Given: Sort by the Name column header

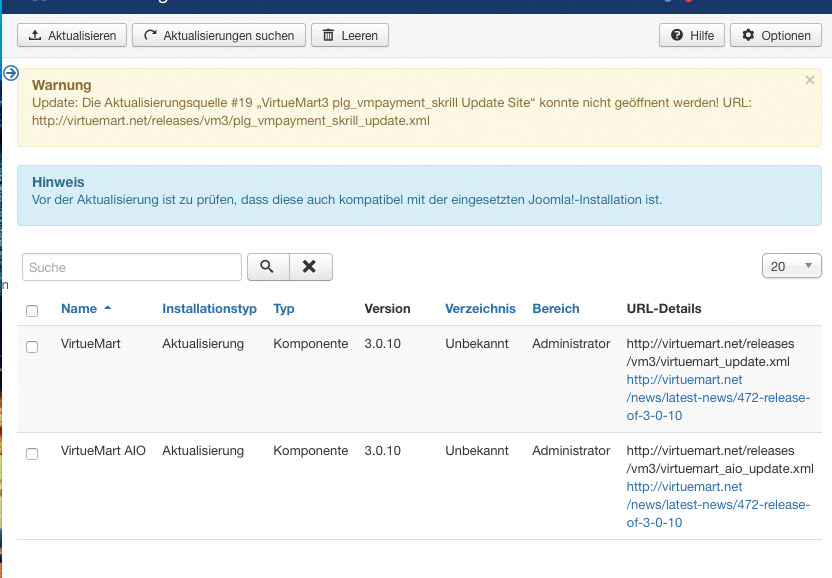Looking at the screenshot, I should click(x=79, y=309).
